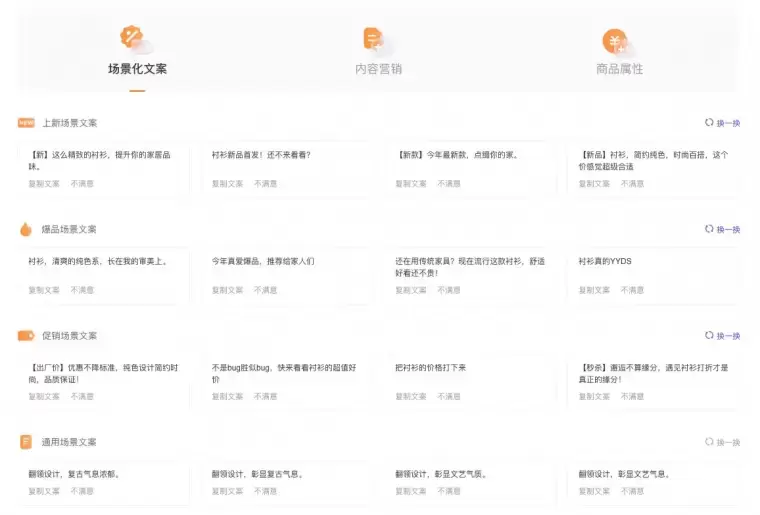This screenshot has height=515, width=760.
Task: Click the 商品属性 yen coin icon
Action: (615, 41)
